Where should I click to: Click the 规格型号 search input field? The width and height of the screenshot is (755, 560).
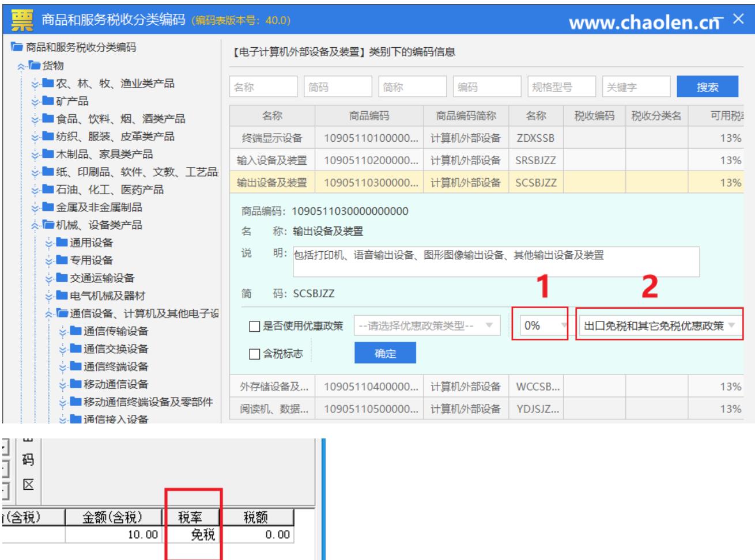pyautogui.click(x=562, y=87)
